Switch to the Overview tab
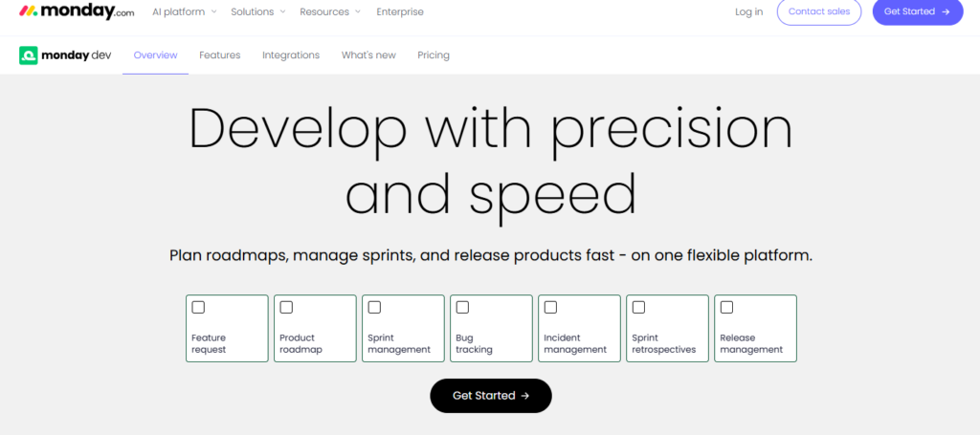The width and height of the screenshot is (980, 435). click(156, 54)
